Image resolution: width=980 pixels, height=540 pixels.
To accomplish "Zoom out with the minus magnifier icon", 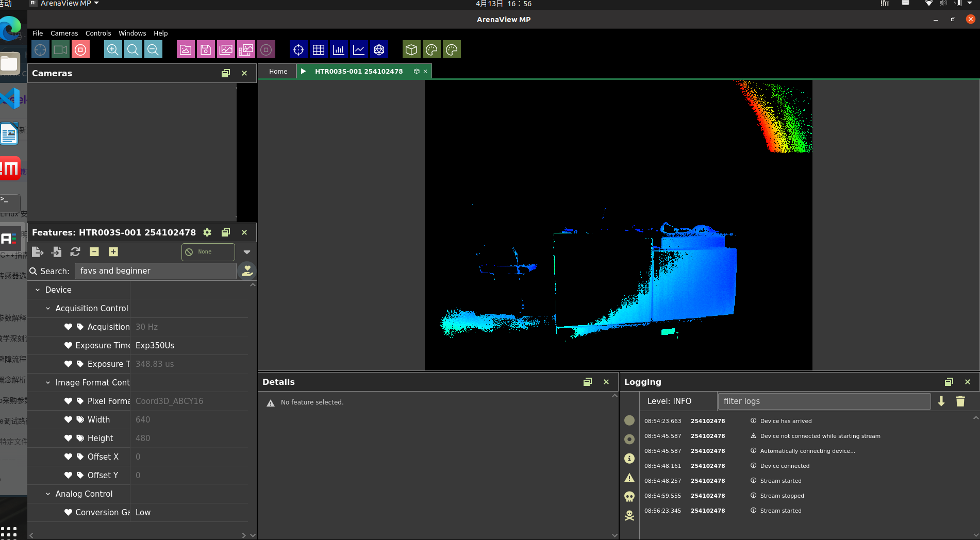I will 153,50.
